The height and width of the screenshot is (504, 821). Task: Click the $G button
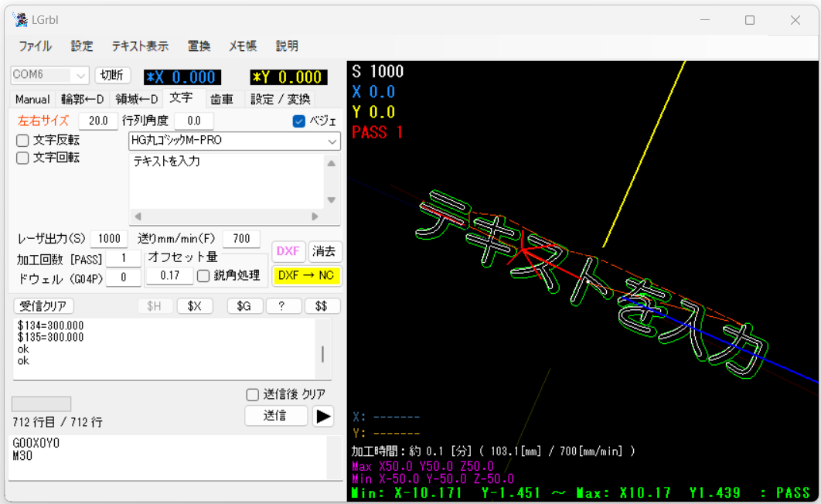coord(244,306)
